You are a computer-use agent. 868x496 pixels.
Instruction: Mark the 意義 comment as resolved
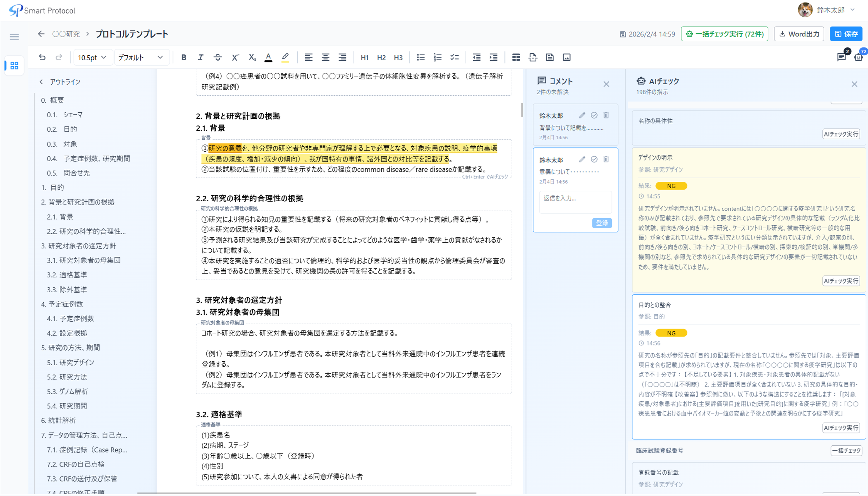point(594,159)
